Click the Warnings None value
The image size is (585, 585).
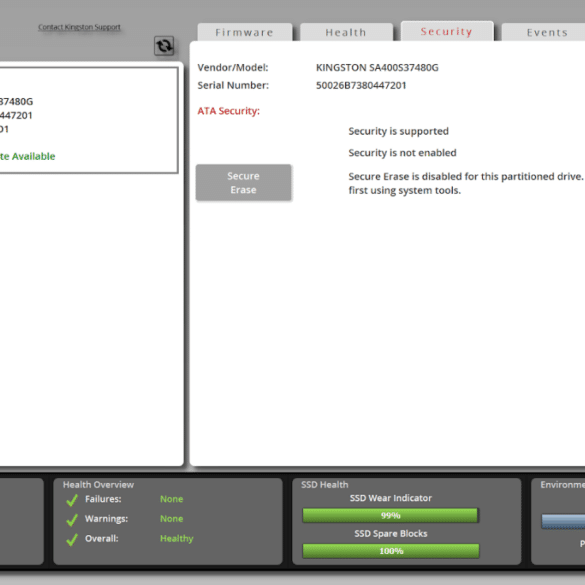[172, 519]
